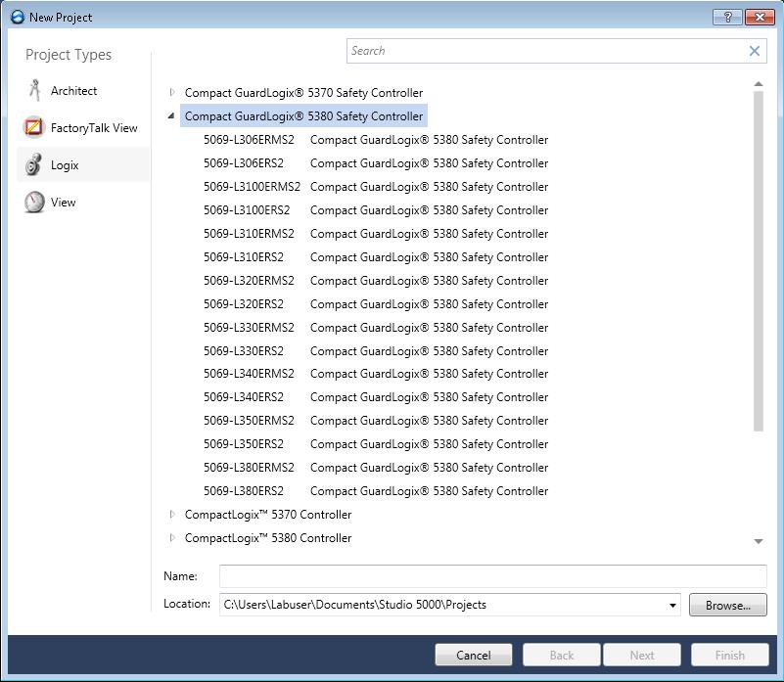Select controller 5069-L306ERS2
The width and height of the screenshot is (784, 682).
(244, 163)
